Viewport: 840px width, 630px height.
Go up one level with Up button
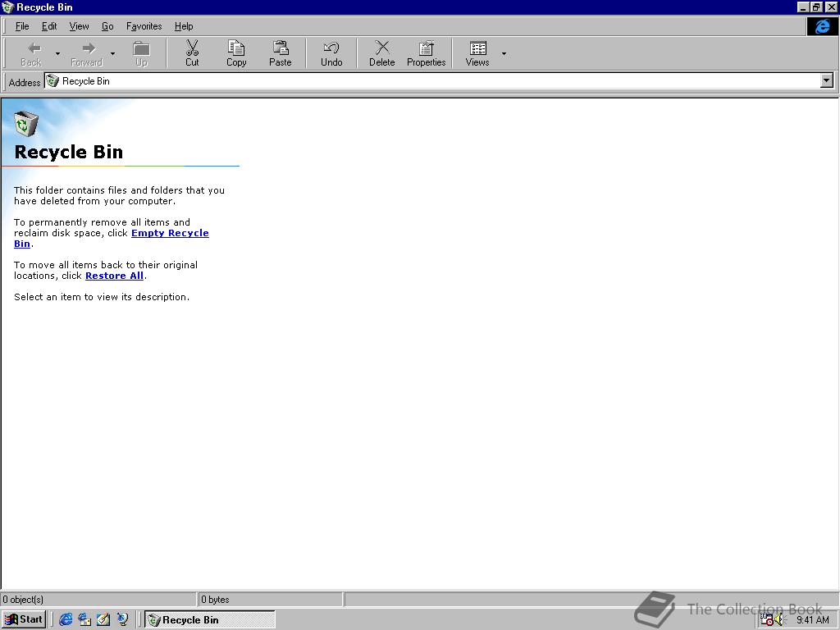(x=141, y=53)
